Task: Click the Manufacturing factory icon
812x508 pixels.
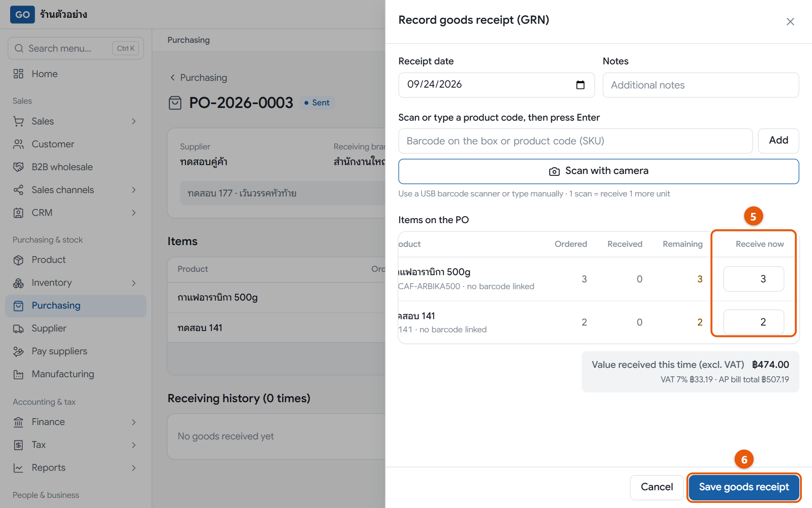Action: pos(18,374)
